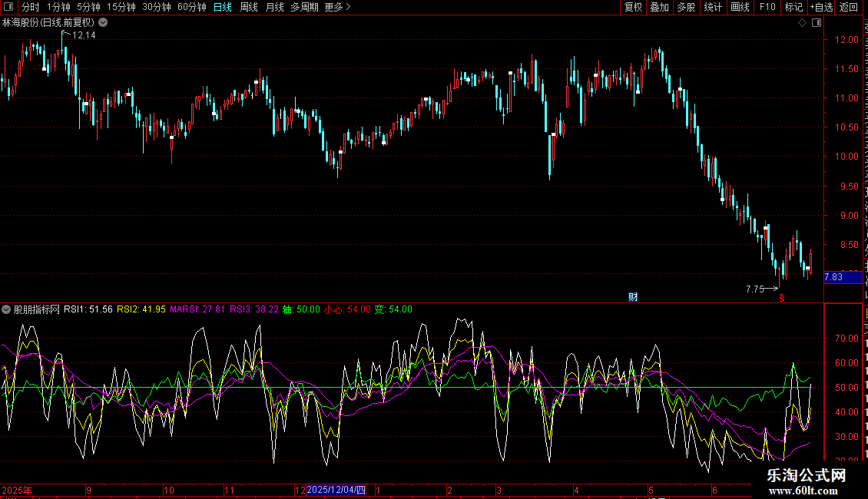Click the 变: 54.00 indicator value

coord(393,309)
